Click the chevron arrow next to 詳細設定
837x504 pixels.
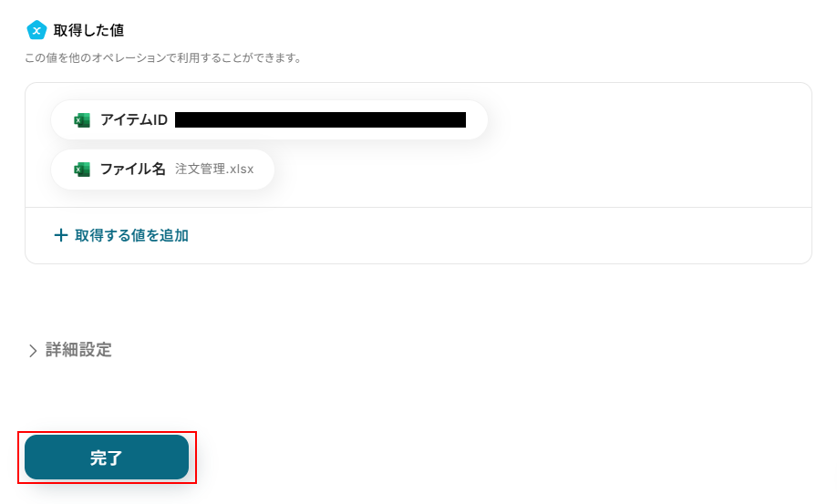click(33, 350)
